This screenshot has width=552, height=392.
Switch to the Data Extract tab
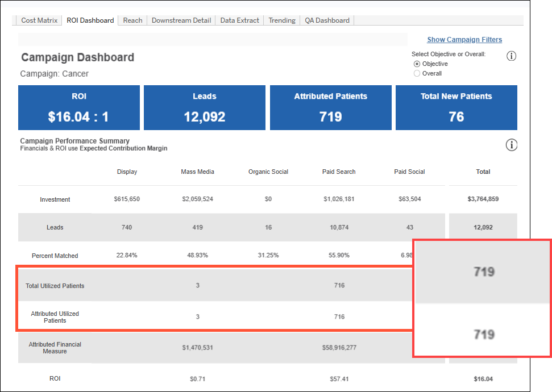[239, 20]
